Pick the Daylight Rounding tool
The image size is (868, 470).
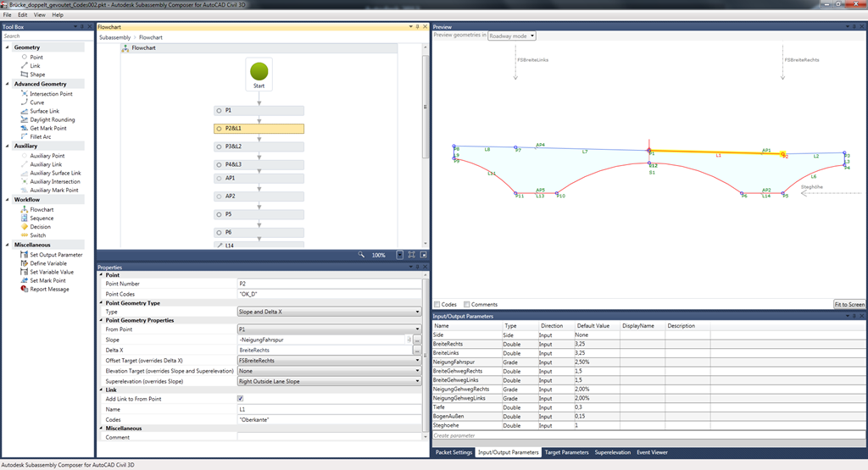(52, 119)
